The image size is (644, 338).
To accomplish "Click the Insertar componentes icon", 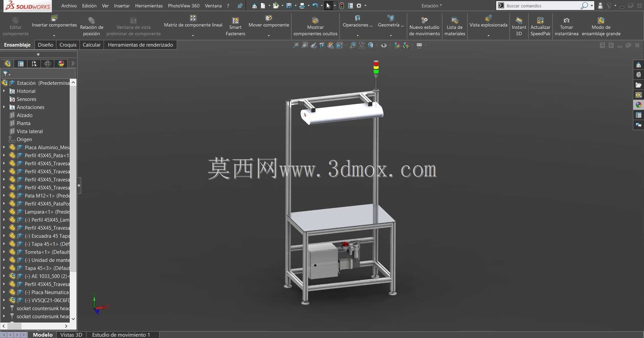I will pyautogui.click(x=54, y=18).
